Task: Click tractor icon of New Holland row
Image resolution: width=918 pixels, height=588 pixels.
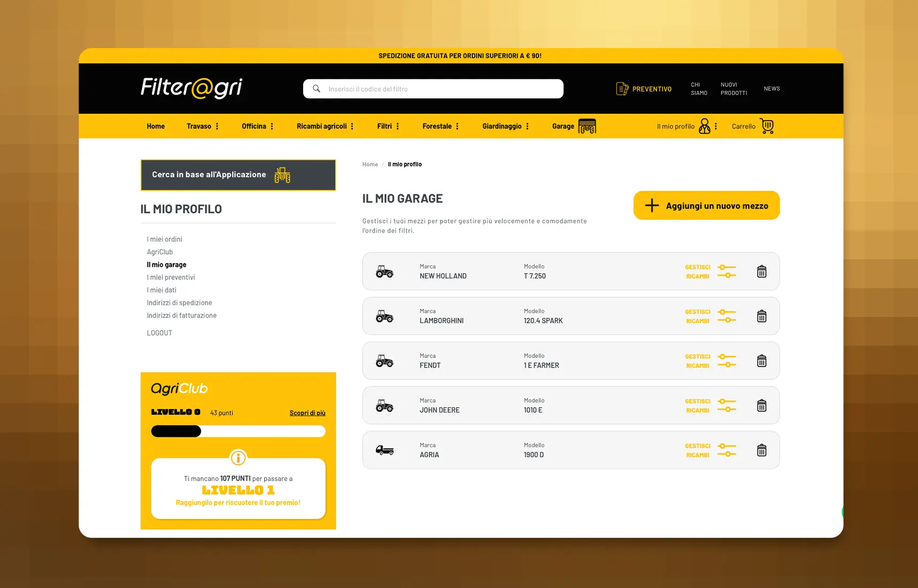Action: (x=384, y=272)
